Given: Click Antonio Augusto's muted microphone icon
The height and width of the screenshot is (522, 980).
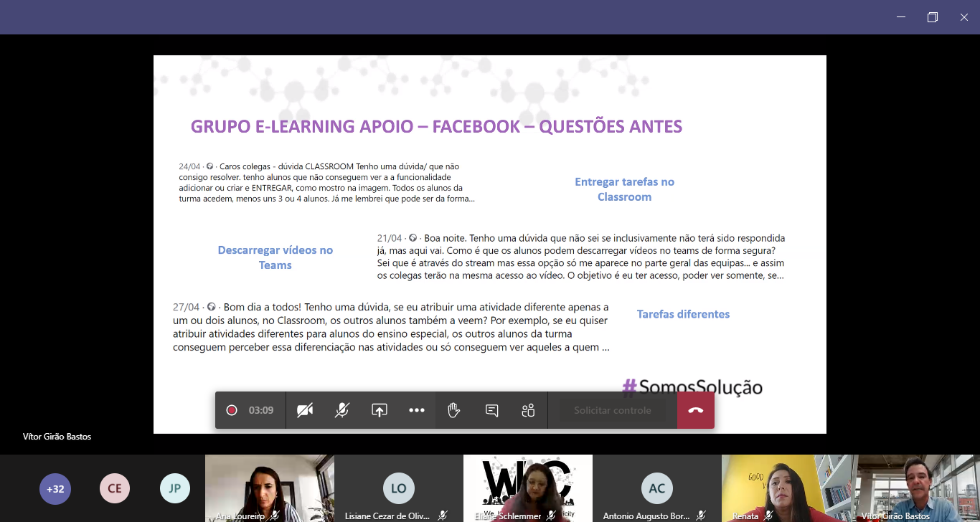Looking at the screenshot, I should (701, 516).
